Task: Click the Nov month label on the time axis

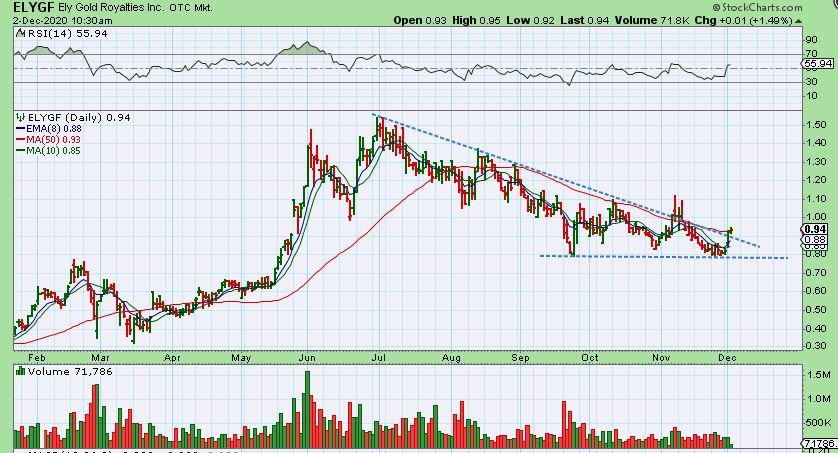Action: (661, 357)
